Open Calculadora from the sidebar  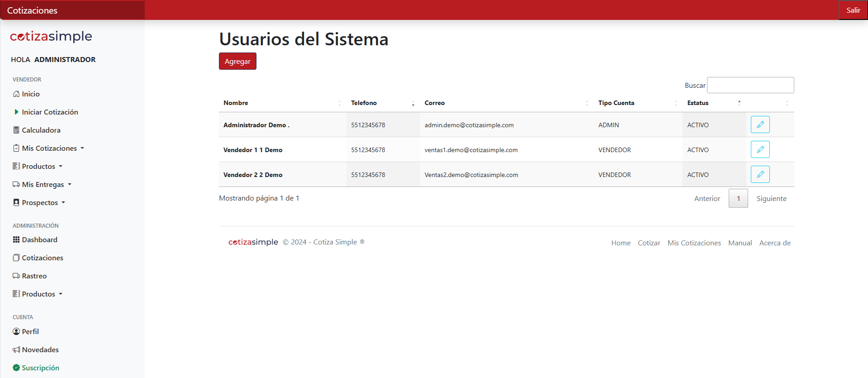click(x=41, y=130)
